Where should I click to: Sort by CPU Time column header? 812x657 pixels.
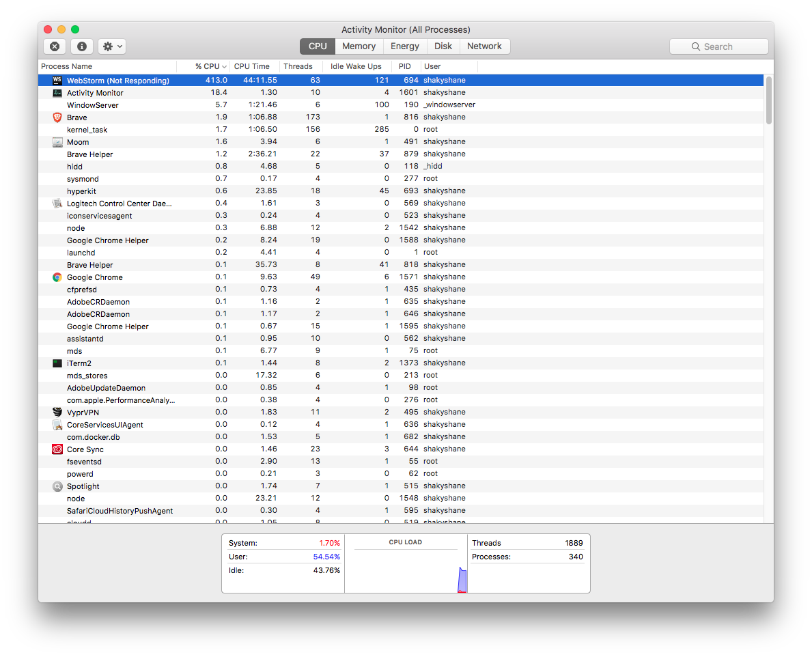[254, 66]
